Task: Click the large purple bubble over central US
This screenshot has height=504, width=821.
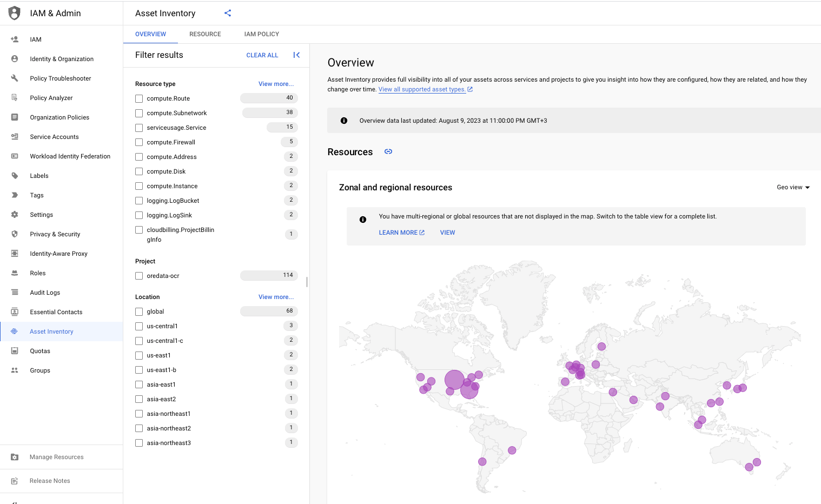Action: click(x=454, y=380)
